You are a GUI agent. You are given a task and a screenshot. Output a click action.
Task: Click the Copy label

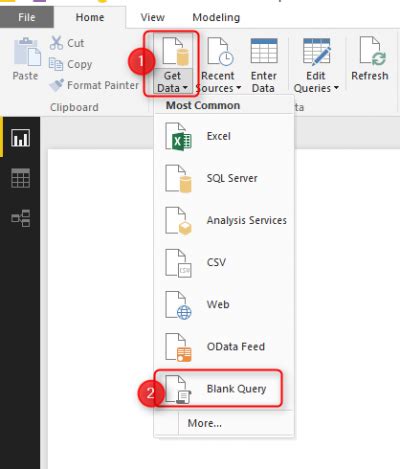pyautogui.click(x=79, y=64)
